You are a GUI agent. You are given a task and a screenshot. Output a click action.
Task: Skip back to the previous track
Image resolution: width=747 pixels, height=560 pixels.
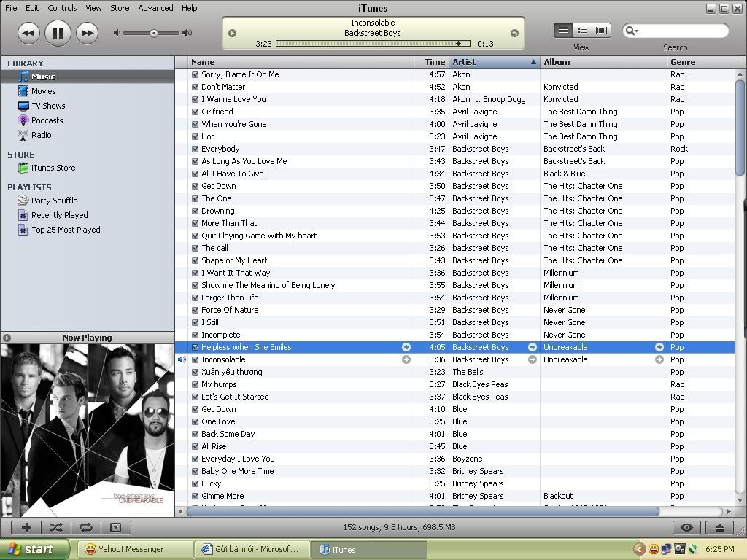pyautogui.click(x=28, y=33)
